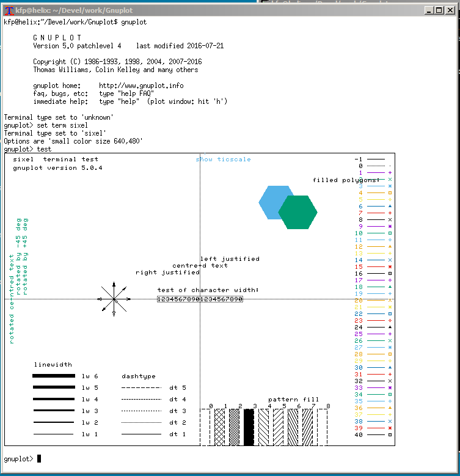Click the 'pattern fill' heading

click(294, 400)
